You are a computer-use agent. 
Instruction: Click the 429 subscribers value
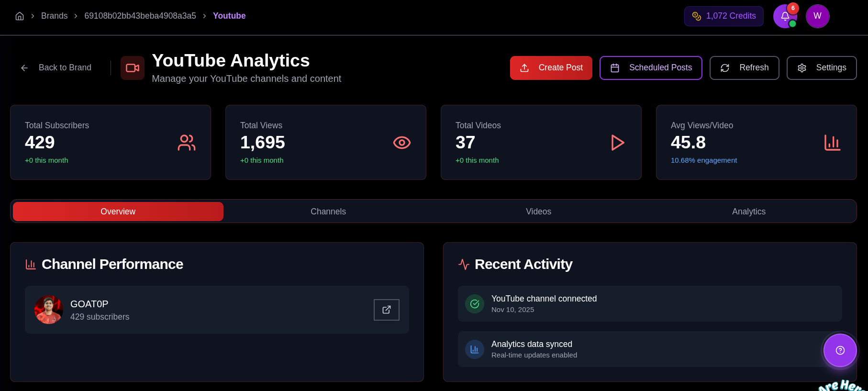pyautogui.click(x=40, y=143)
